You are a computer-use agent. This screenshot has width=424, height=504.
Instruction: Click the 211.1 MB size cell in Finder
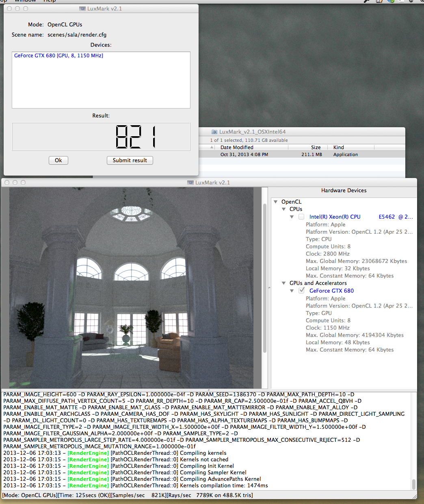coord(312,154)
